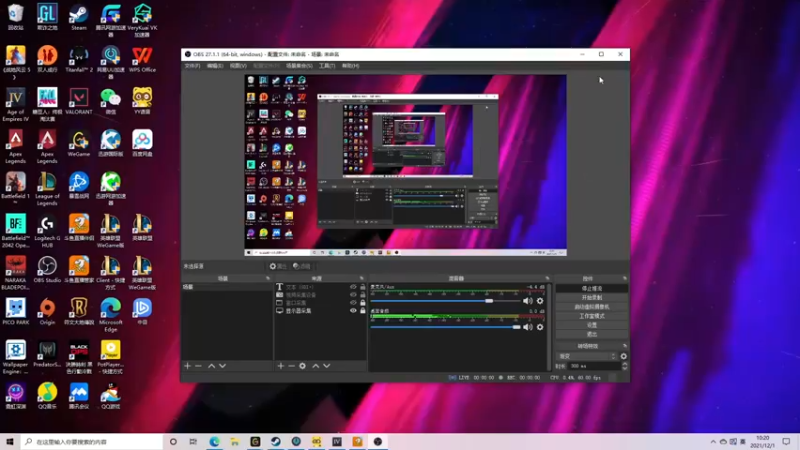Decrease transition duration with down arrow
Image resolution: width=800 pixels, height=450 pixels.
624,368
